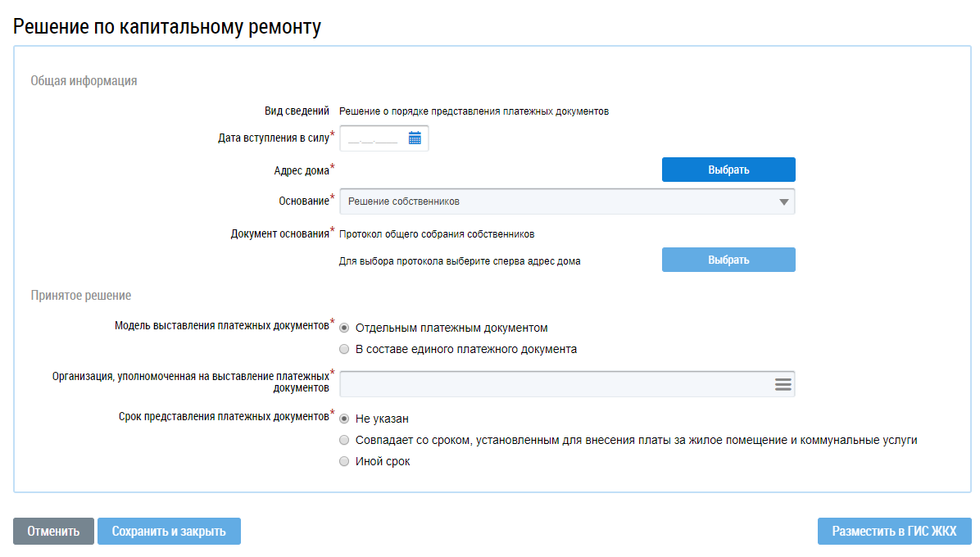Select 'Совпадает со сроком' deadline option
The width and height of the screenshot is (980, 557).
(344, 440)
